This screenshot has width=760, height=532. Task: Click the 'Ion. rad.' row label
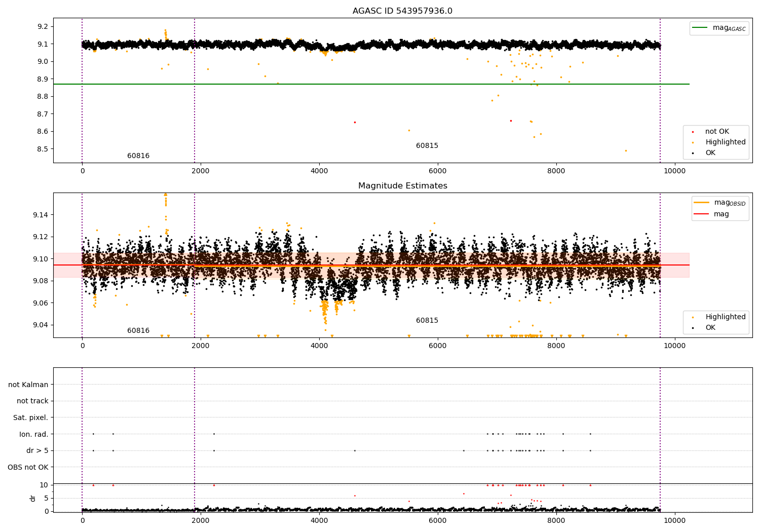pos(34,435)
